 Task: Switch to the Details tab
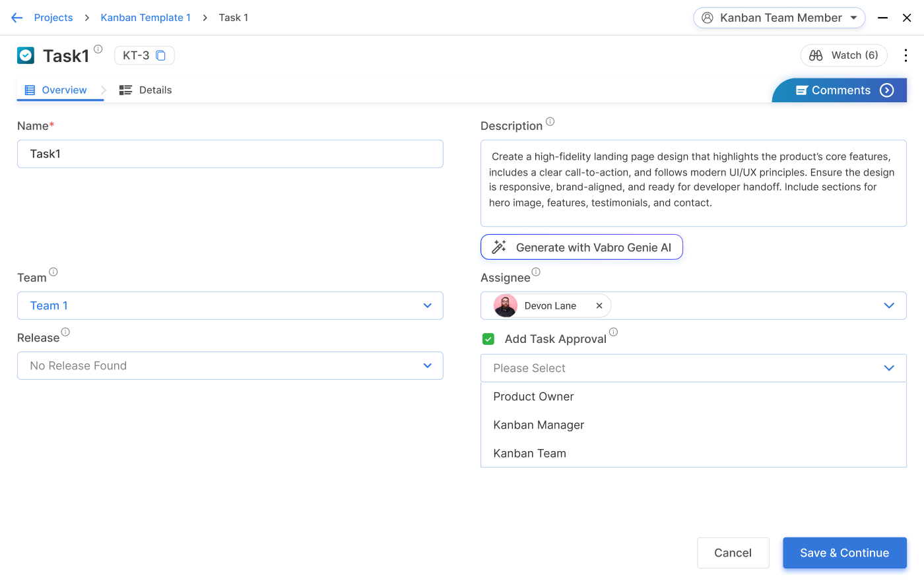[x=146, y=90]
